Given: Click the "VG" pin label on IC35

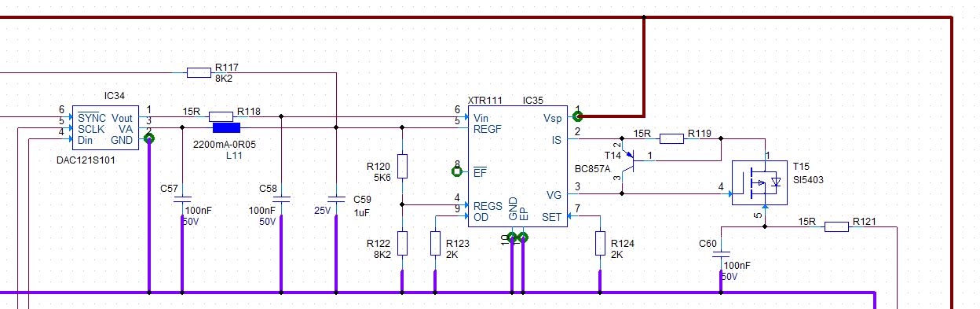Looking at the screenshot, I should click(554, 195).
